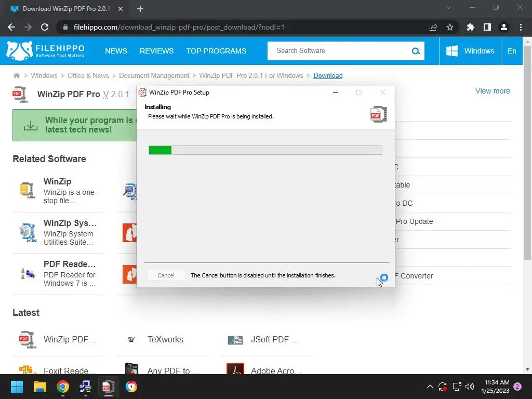The width and height of the screenshot is (532, 399).
Task: Click the Document Management breadcrumb
Action: [154, 75]
